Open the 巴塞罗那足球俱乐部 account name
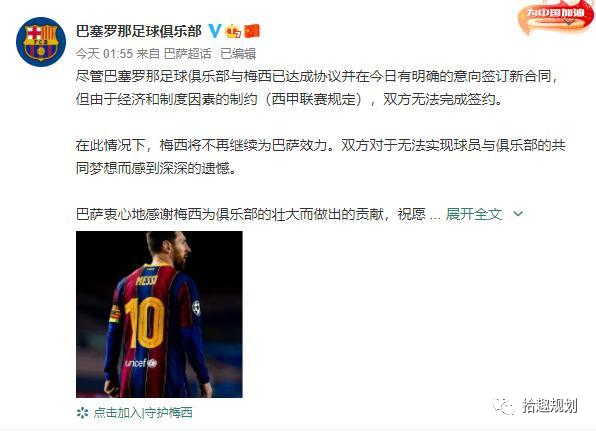Screen dimensions: 596x431 point(138,31)
